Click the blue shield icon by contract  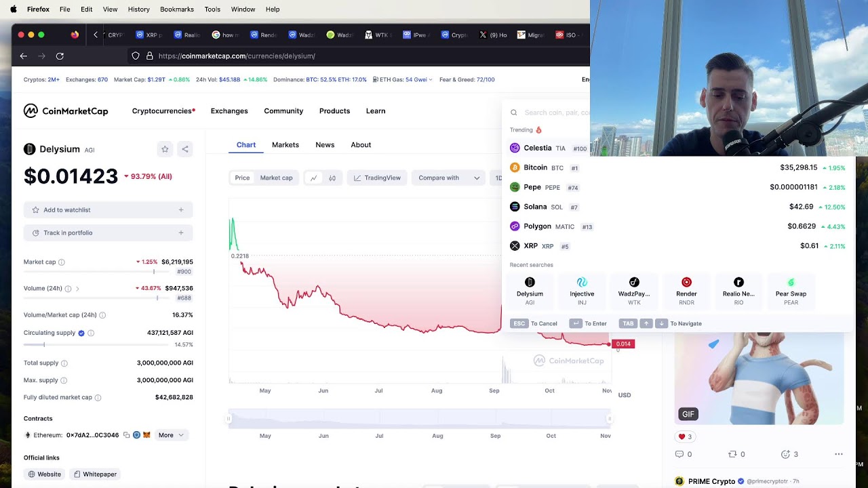point(136,435)
